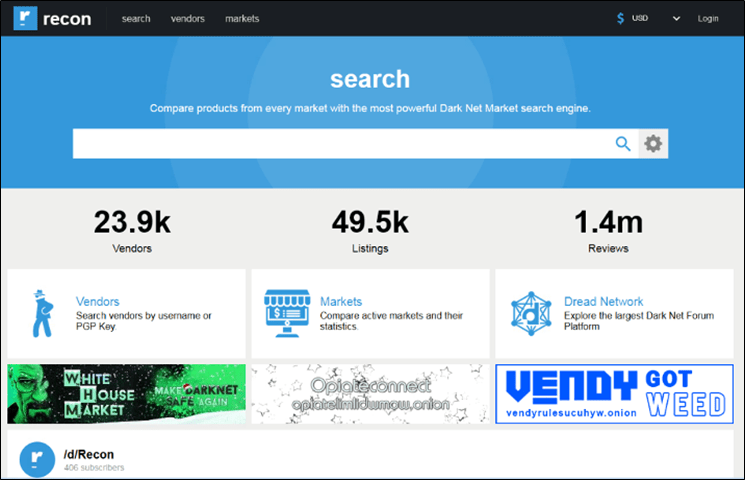Viewport: 745px width, 480px height.
Task: Click the /d/Recon avatar icon
Action: tap(37, 460)
